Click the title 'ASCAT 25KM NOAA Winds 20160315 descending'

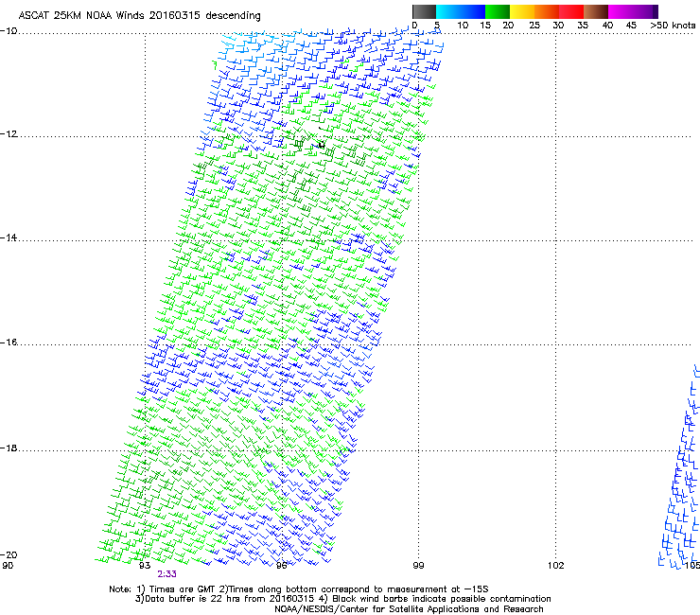(x=139, y=16)
